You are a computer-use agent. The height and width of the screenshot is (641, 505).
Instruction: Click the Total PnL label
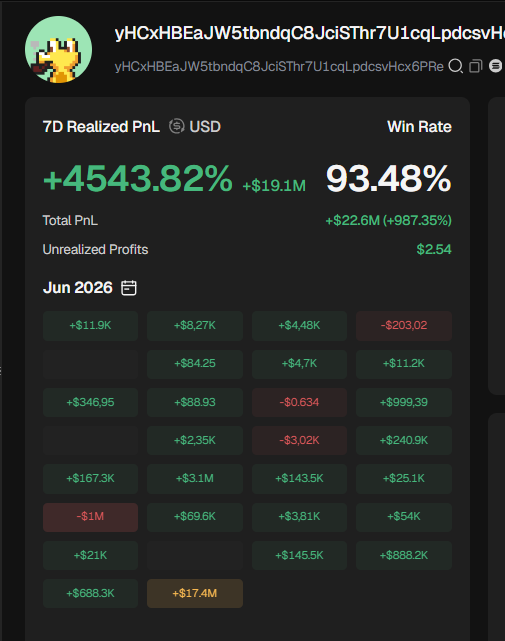pyautogui.click(x=70, y=221)
